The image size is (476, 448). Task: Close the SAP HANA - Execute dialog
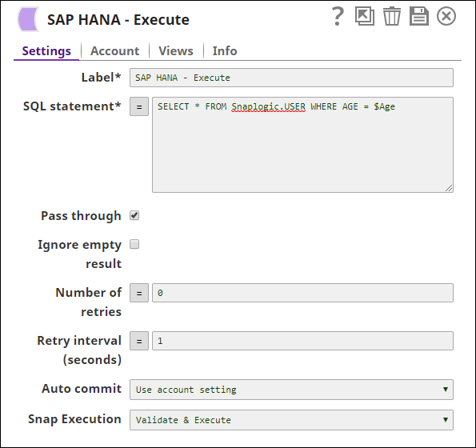click(x=446, y=16)
